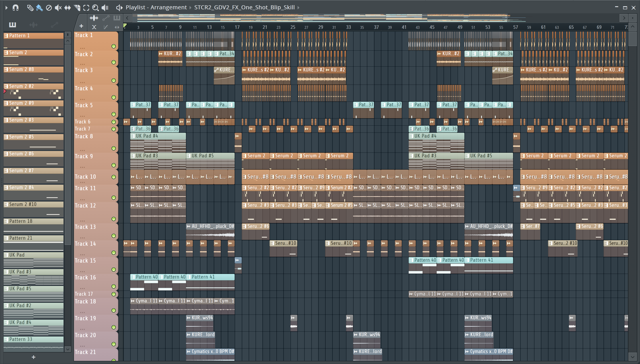Show audio clips in the picker panel
This screenshot has width=640, height=364.
(33, 25)
